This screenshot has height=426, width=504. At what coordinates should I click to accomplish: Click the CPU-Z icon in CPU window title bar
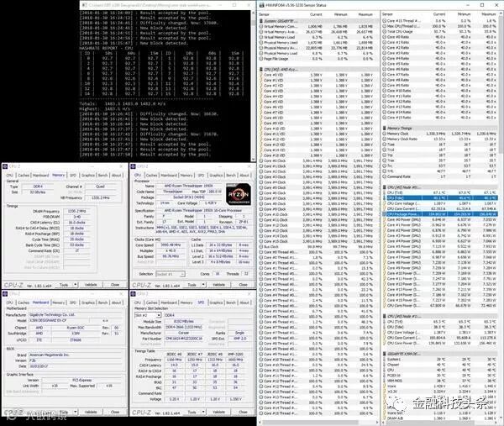[x=133, y=166]
